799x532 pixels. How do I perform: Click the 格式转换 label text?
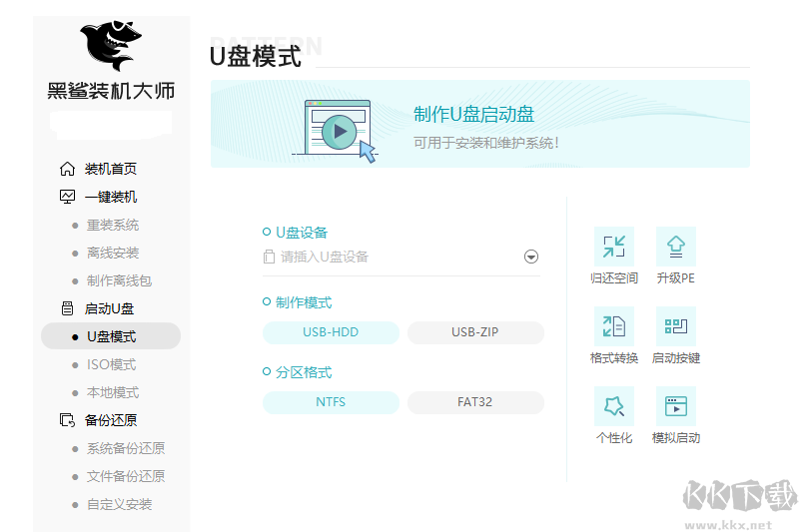(x=614, y=358)
